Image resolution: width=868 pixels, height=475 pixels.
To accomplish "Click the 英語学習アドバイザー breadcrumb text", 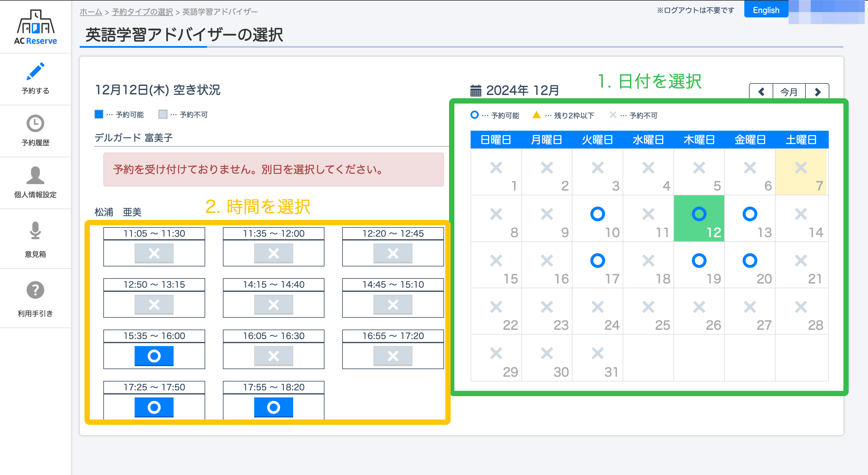I will tap(220, 12).
